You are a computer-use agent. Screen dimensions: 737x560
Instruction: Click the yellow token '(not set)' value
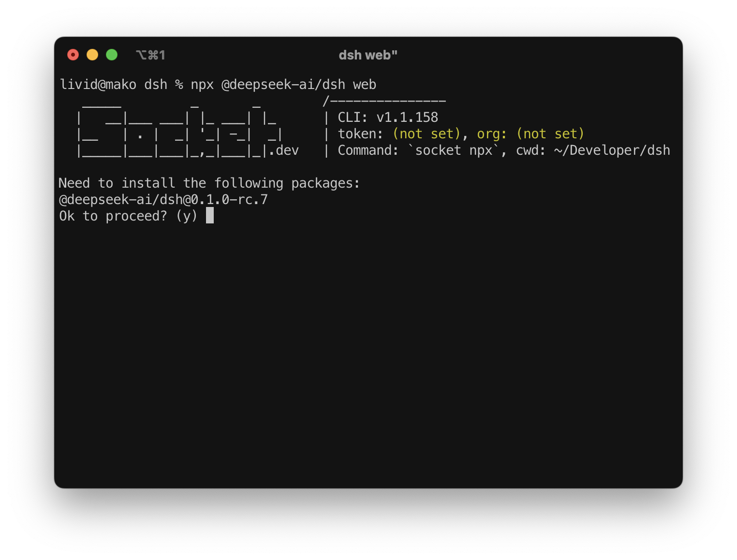pos(427,134)
